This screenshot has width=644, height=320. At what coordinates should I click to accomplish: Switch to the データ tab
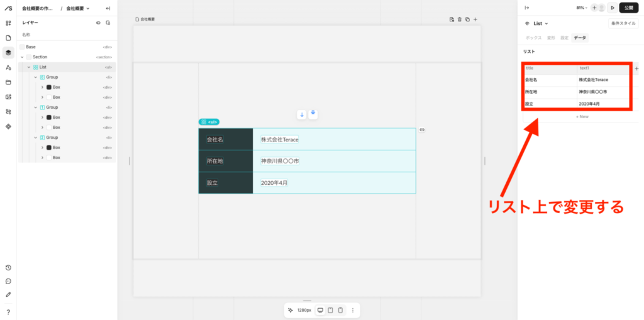coord(580,38)
